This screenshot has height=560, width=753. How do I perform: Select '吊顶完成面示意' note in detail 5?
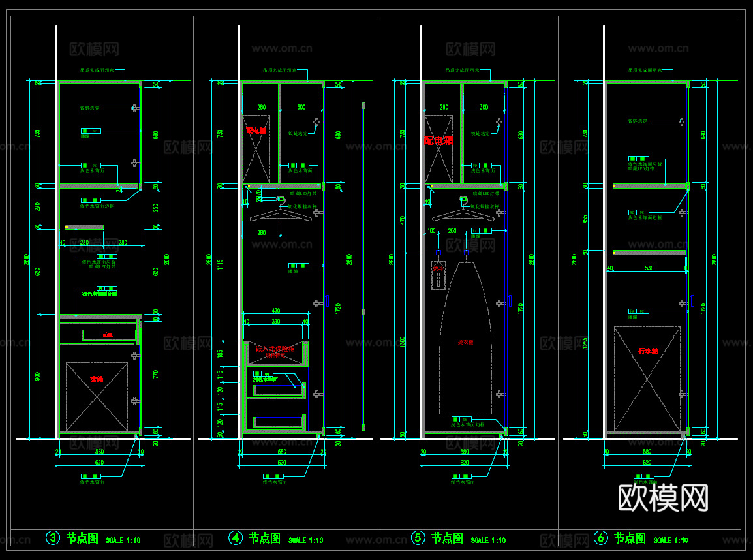click(462, 70)
